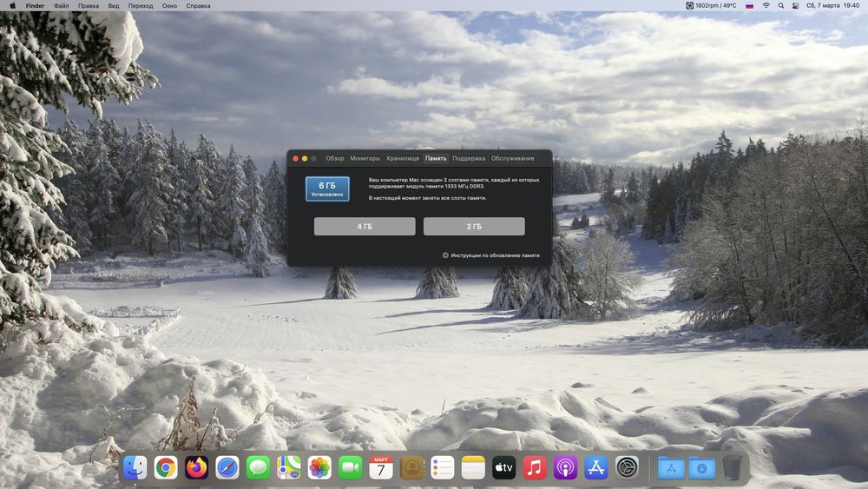Screen dimensions: 868x489
Task: Select the 2 ГБ memory slot
Action: pyautogui.click(x=474, y=227)
